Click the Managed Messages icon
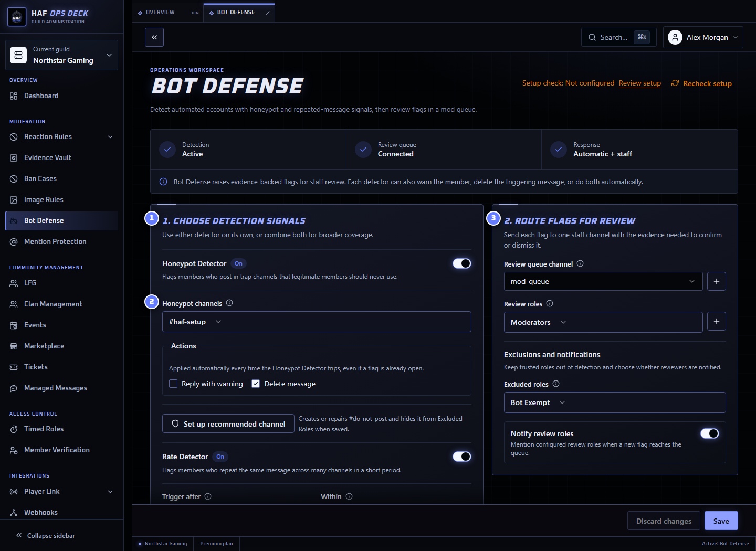Viewport: 756px width, 551px height. 14,388
